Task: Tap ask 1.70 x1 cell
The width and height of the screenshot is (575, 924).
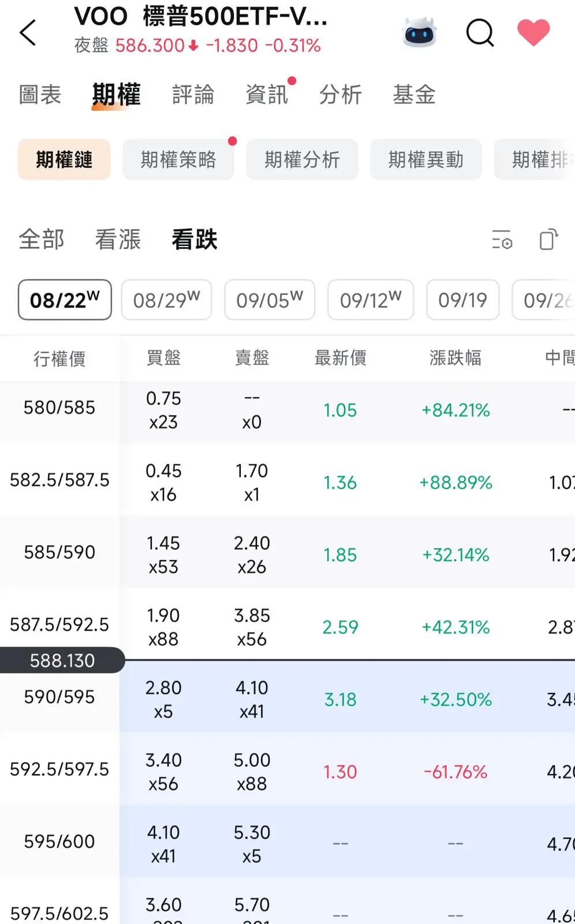Action: [x=252, y=482]
